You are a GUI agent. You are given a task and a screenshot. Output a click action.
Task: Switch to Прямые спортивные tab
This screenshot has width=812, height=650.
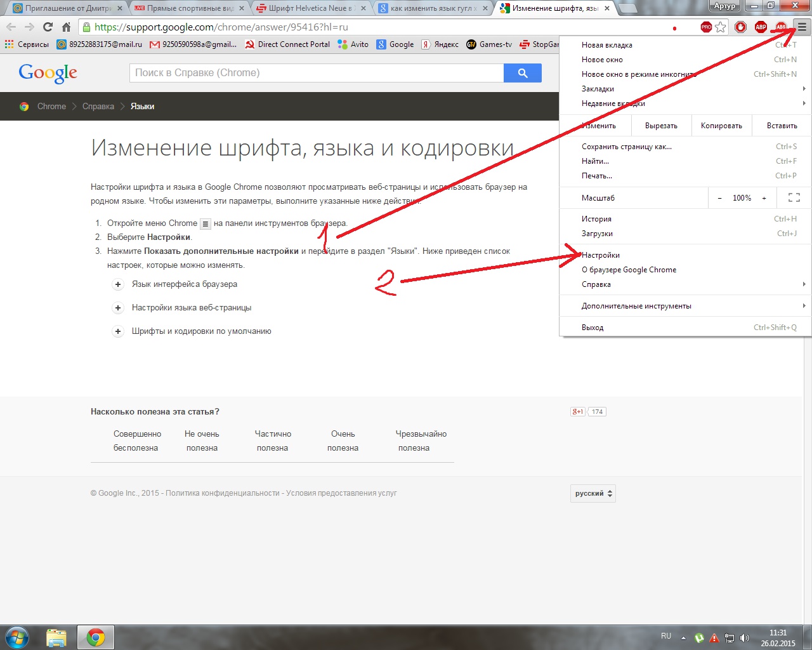click(x=187, y=8)
